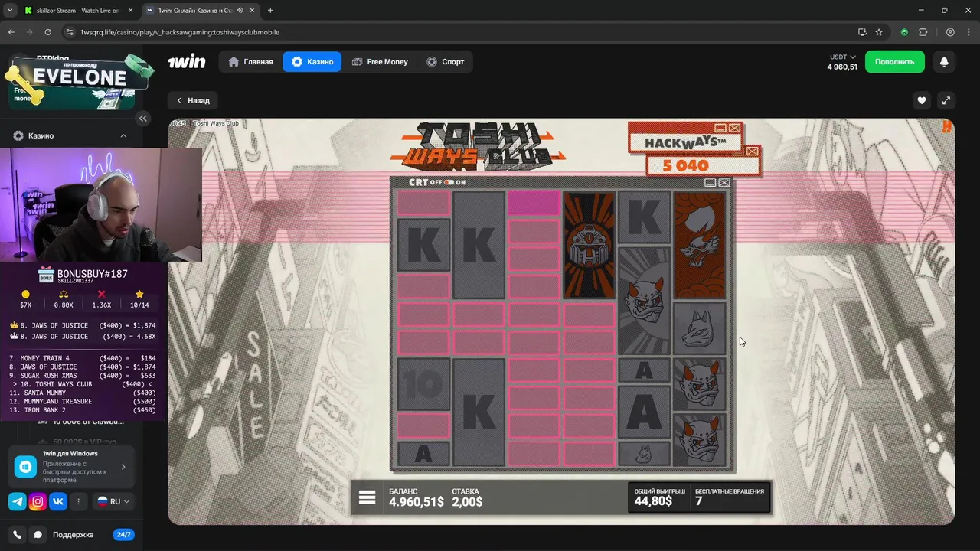Image resolution: width=980 pixels, height=551 pixels.
Task: Click the 13. IRON BANK 2 row
Action: 82,410
